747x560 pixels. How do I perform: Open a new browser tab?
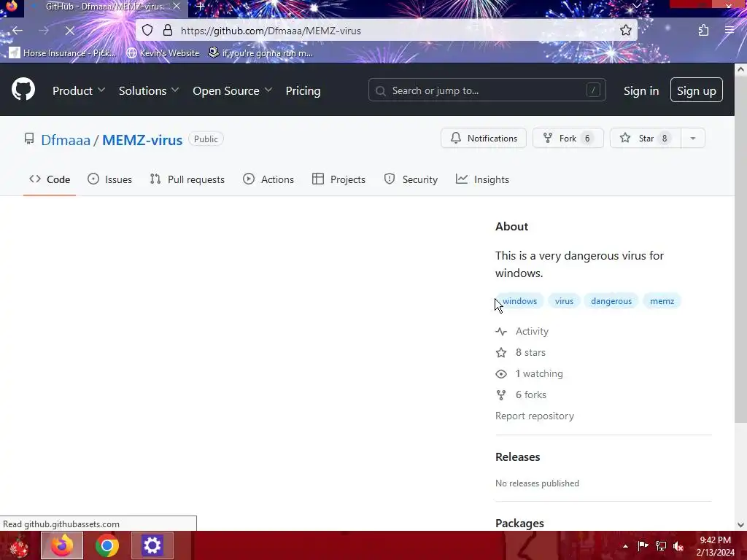pyautogui.click(x=200, y=7)
